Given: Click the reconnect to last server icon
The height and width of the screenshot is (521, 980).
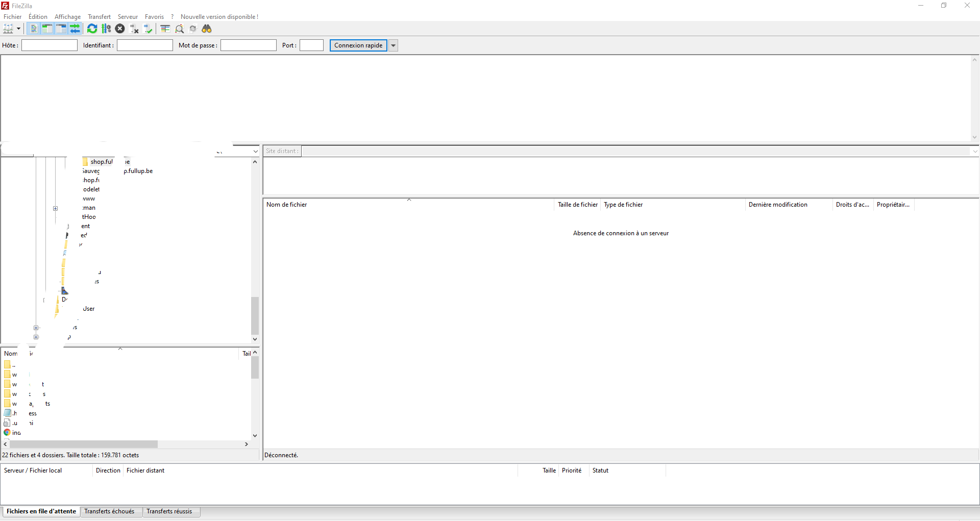Looking at the screenshot, I should point(148,29).
